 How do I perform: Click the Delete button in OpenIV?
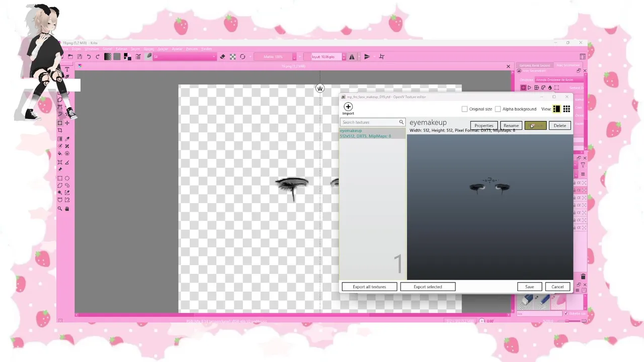tap(560, 126)
